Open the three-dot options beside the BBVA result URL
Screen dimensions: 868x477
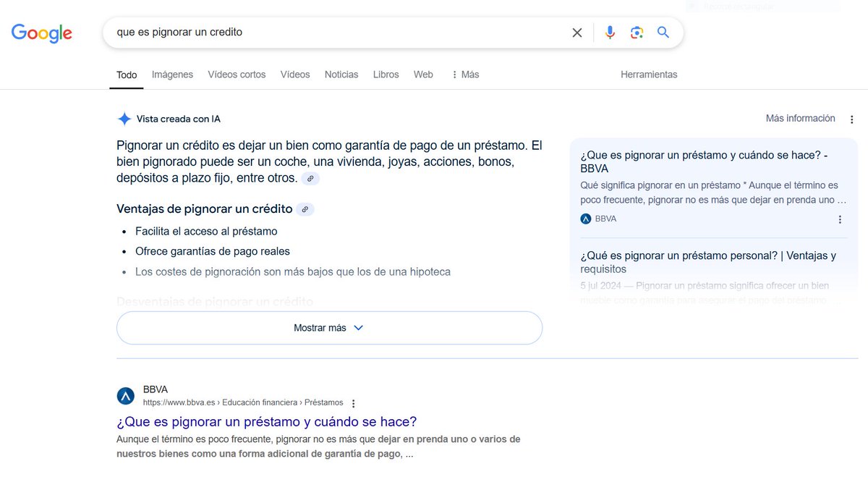pyautogui.click(x=353, y=402)
